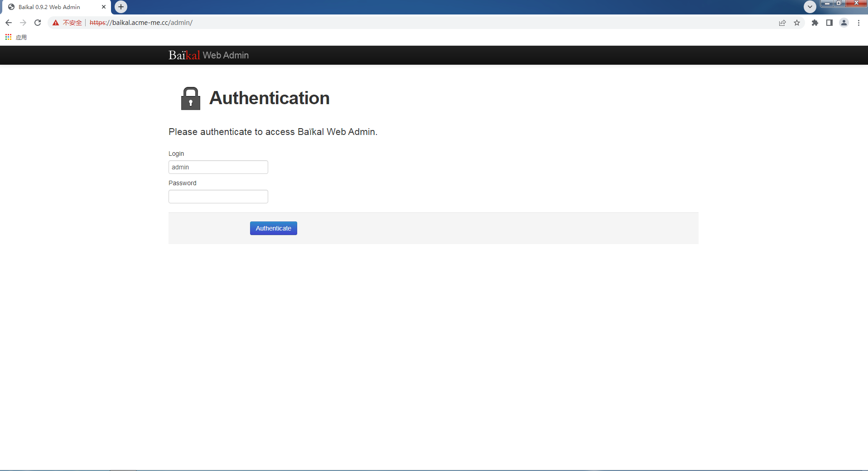Viewport: 868px width, 471px height.
Task: Click the Login field label
Action: [x=176, y=154]
